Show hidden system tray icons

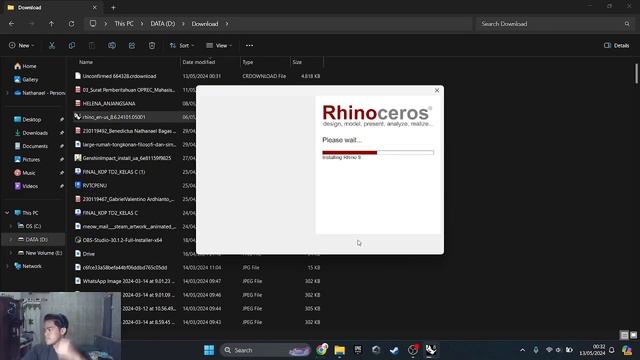click(522, 350)
